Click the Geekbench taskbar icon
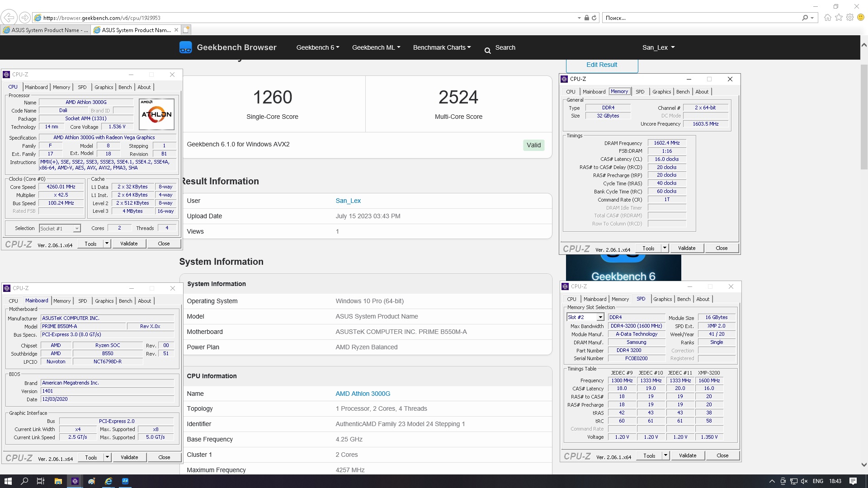The image size is (868, 488). [x=125, y=481]
